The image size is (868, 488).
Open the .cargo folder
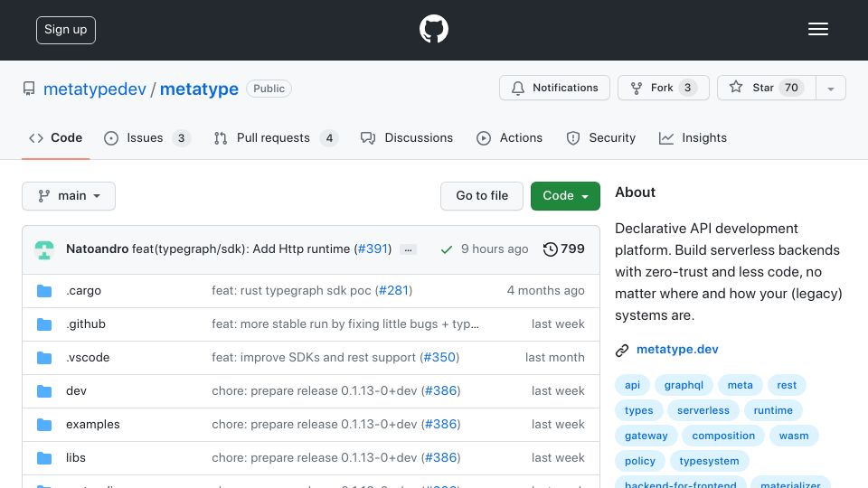[x=83, y=290]
